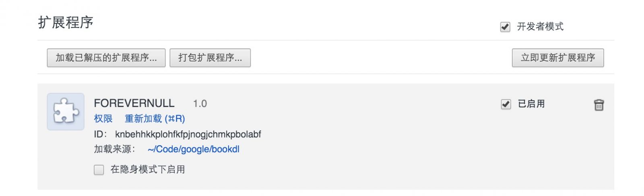
Task: Click the 开发者模式 text label
Action: (540, 27)
